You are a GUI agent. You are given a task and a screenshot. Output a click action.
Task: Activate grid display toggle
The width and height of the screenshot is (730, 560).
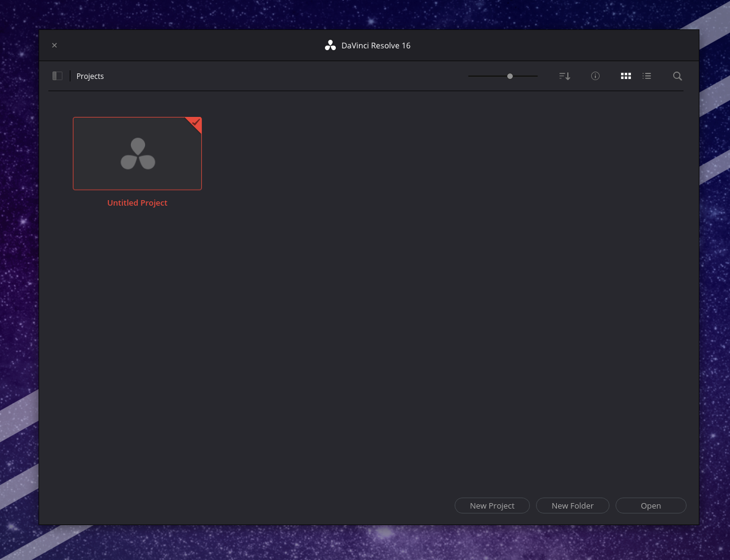[x=625, y=76]
